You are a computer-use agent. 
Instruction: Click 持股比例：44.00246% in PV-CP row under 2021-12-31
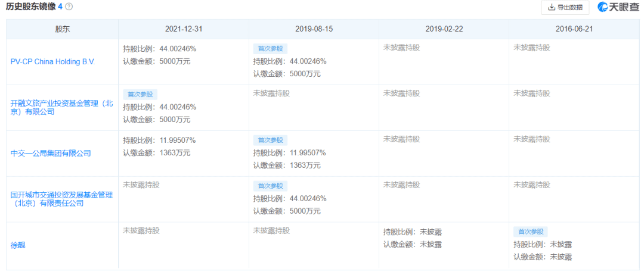coord(159,49)
